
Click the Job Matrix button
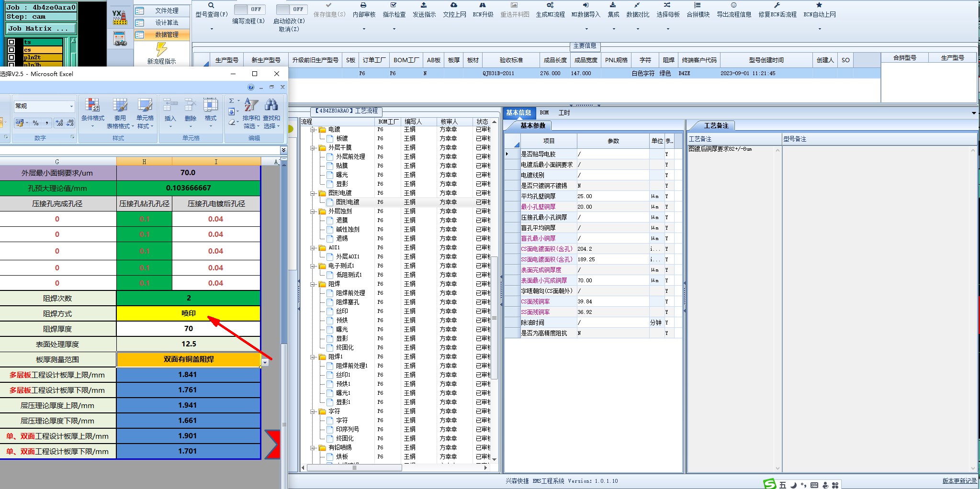pos(41,28)
